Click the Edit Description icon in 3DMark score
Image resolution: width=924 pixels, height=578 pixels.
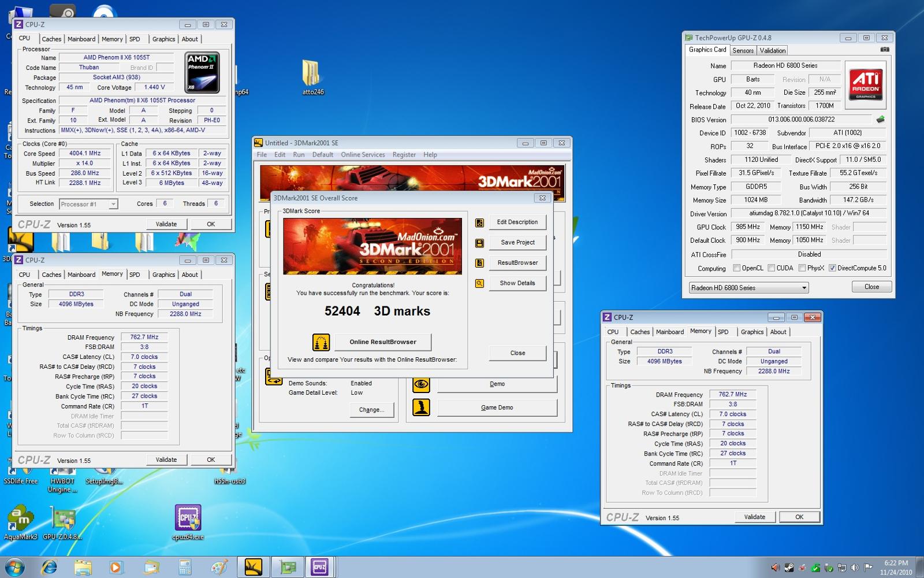479,223
